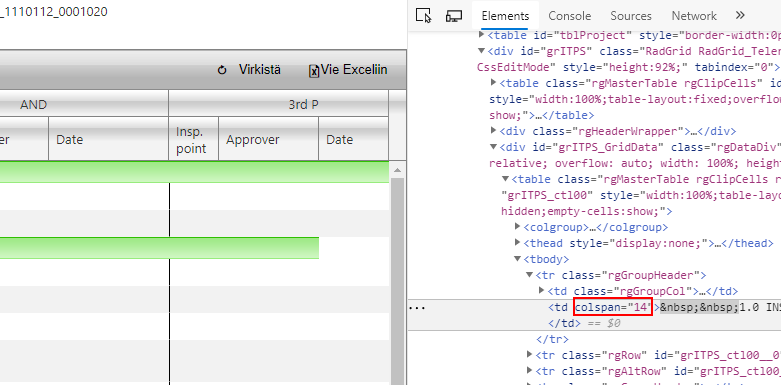Collapse the tbody node
781x385 pixels.
pyautogui.click(x=518, y=259)
